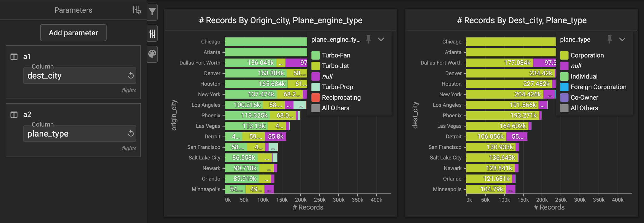The image size is (644, 223).
Task: Click the Dest_city chart title
Action: pos(522,20)
